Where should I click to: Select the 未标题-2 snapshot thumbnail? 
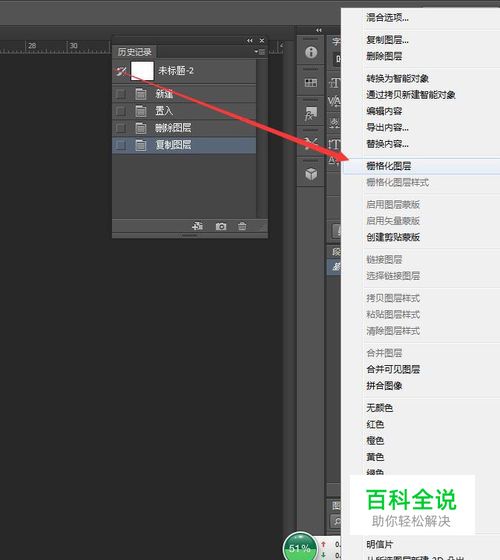pos(142,71)
